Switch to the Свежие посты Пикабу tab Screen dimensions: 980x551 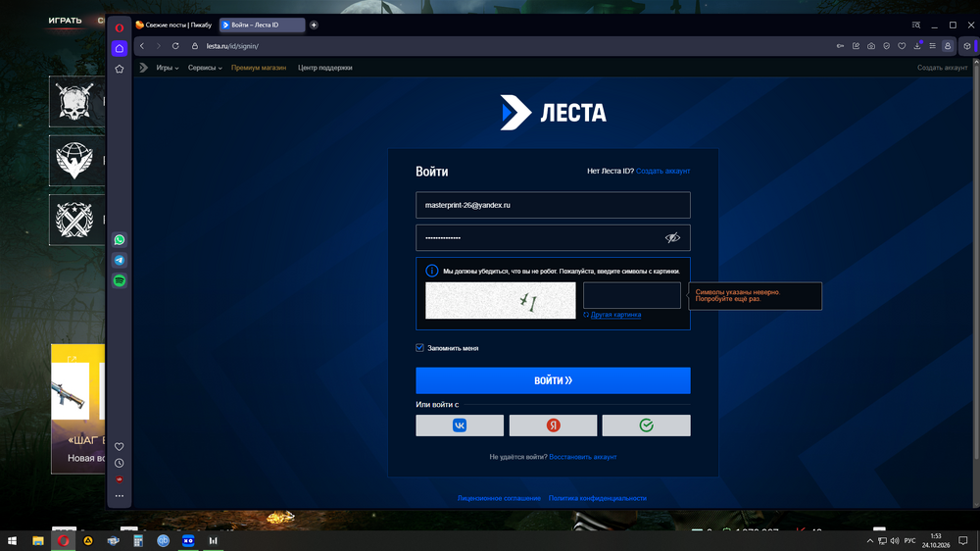click(174, 25)
